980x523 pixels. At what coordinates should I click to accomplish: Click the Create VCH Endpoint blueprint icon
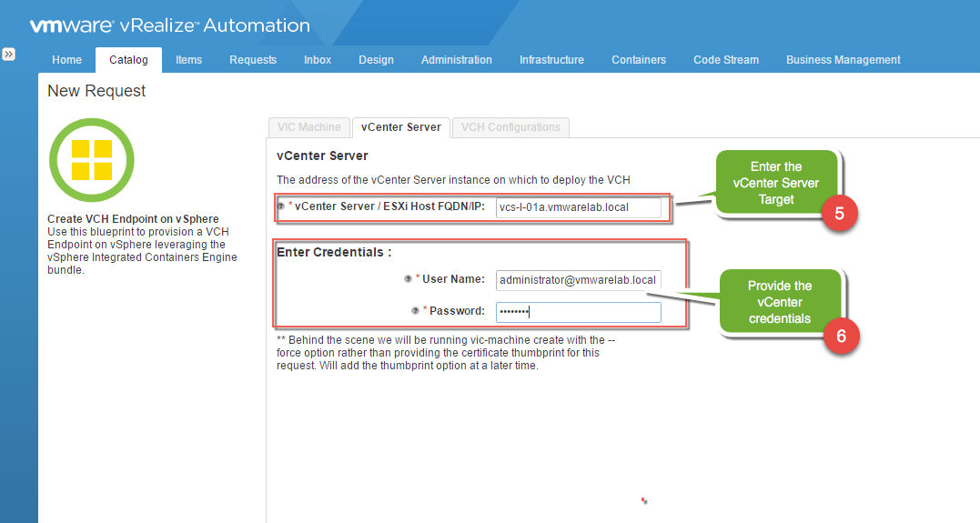(x=92, y=160)
